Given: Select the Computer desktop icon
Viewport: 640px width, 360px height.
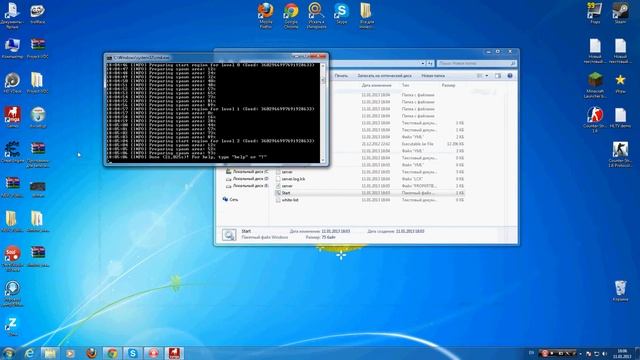Looking at the screenshot, I should tap(12, 48).
